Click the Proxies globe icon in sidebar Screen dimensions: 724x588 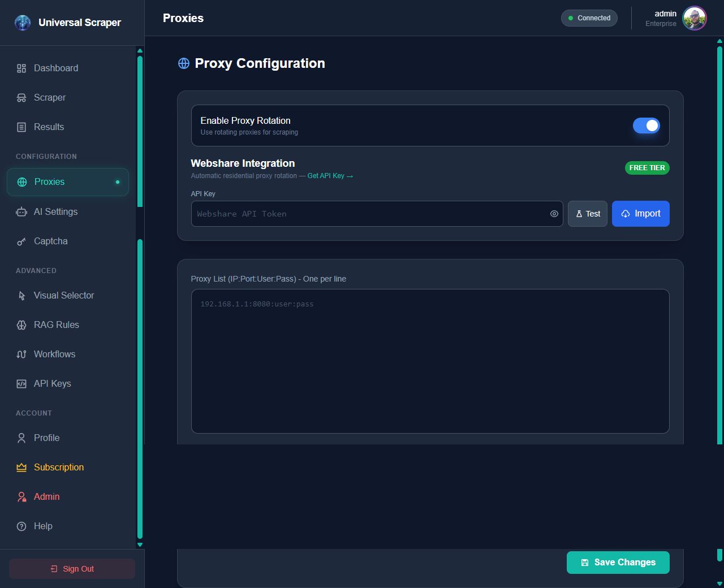click(x=22, y=182)
